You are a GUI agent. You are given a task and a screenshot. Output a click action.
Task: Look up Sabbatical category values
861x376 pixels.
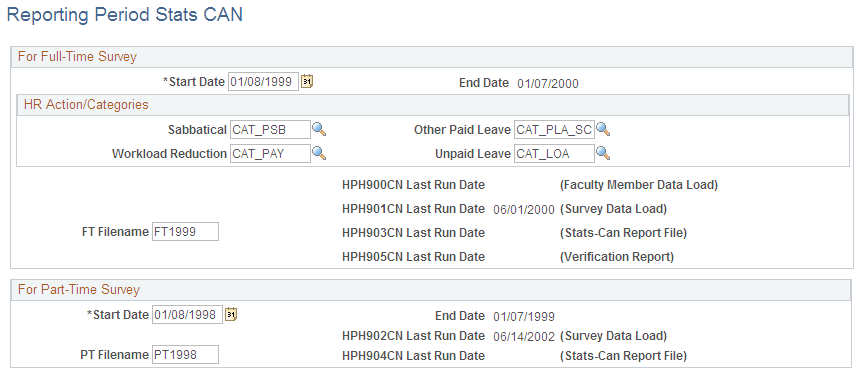pos(319,130)
